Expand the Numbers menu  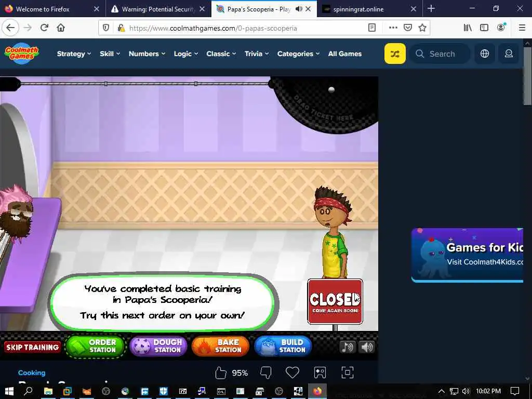(x=147, y=54)
